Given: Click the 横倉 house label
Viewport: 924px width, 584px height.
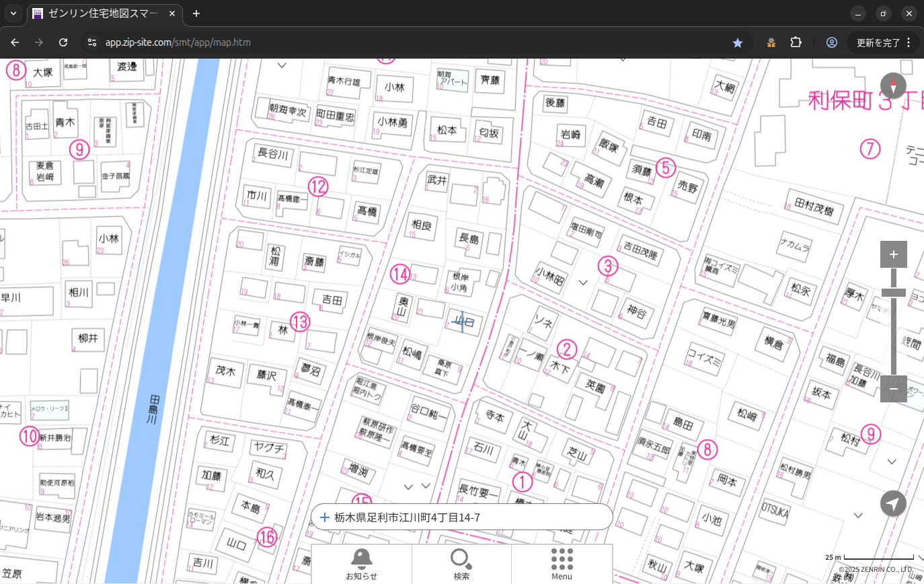Looking at the screenshot, I should [x=774, y=342].
